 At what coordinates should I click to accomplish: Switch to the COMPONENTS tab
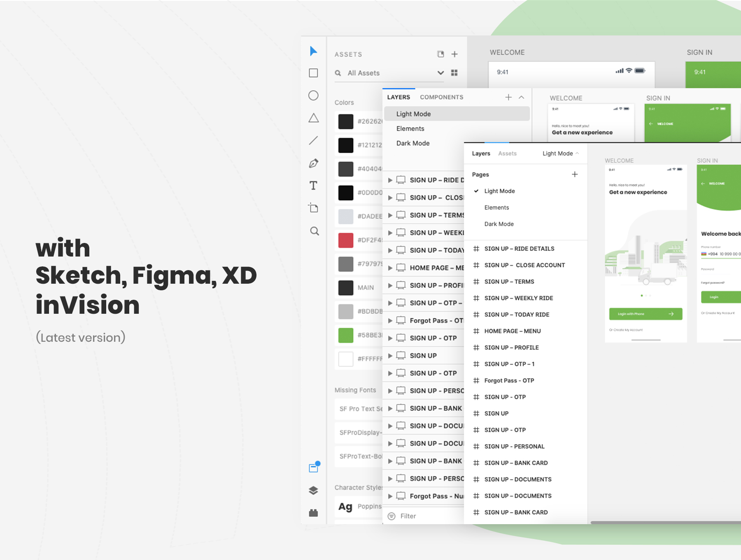[441, 97]
